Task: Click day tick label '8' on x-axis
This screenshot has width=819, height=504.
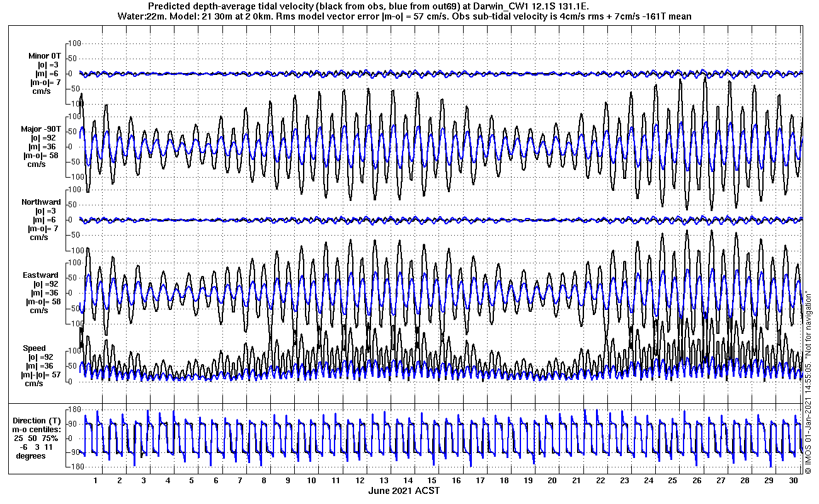Action: click(264, 481)
